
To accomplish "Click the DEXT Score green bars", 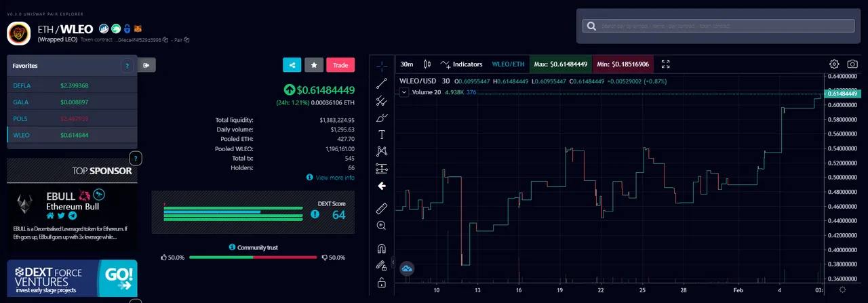I will pos(233,214).
